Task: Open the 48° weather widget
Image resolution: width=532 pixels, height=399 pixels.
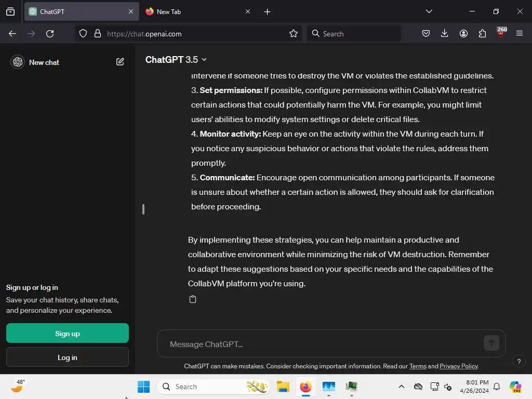Action: point(18,386)
